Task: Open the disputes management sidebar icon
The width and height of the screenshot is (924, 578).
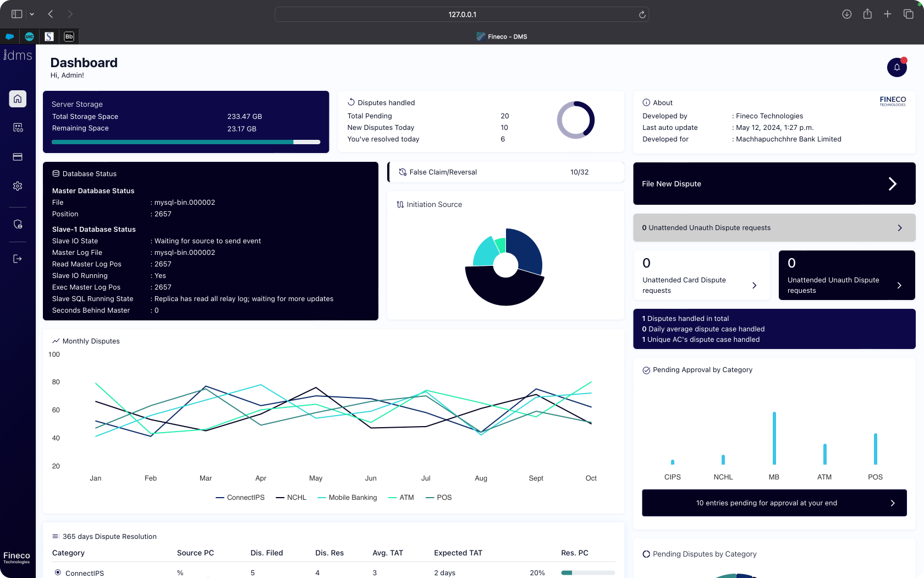Action: (18, 127)
